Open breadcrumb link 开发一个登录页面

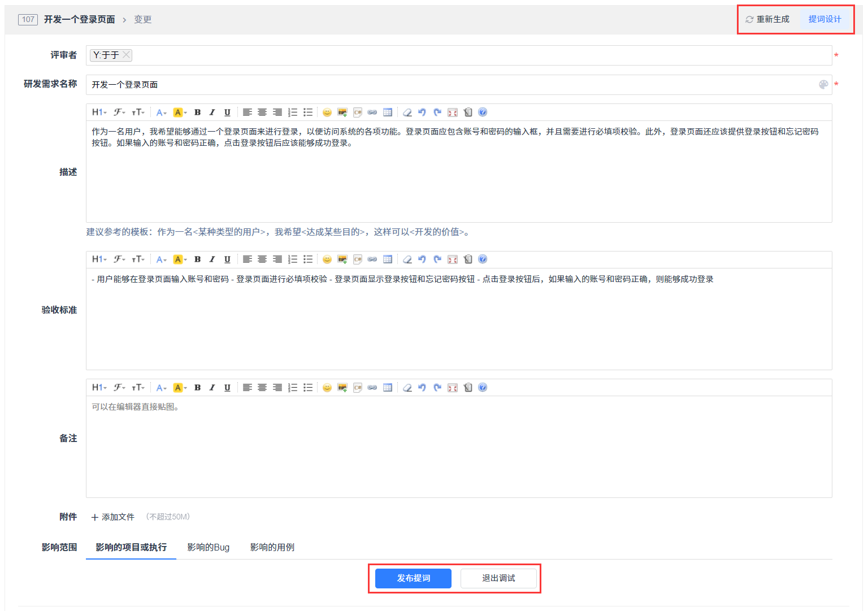click(79, 20)
